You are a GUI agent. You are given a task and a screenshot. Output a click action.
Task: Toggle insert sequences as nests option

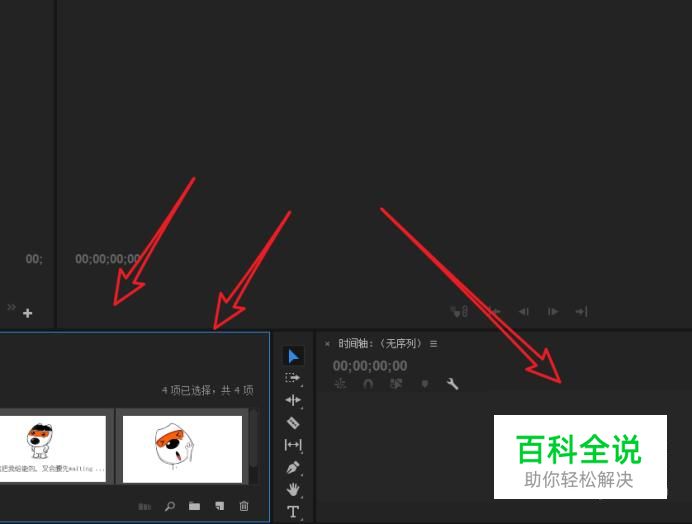(x=340, y=384)
